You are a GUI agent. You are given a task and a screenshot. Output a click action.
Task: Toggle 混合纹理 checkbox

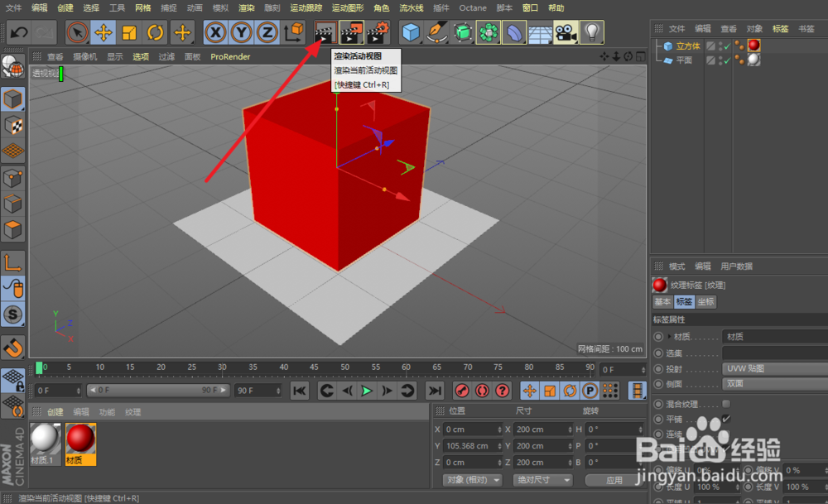coord(727,404)
